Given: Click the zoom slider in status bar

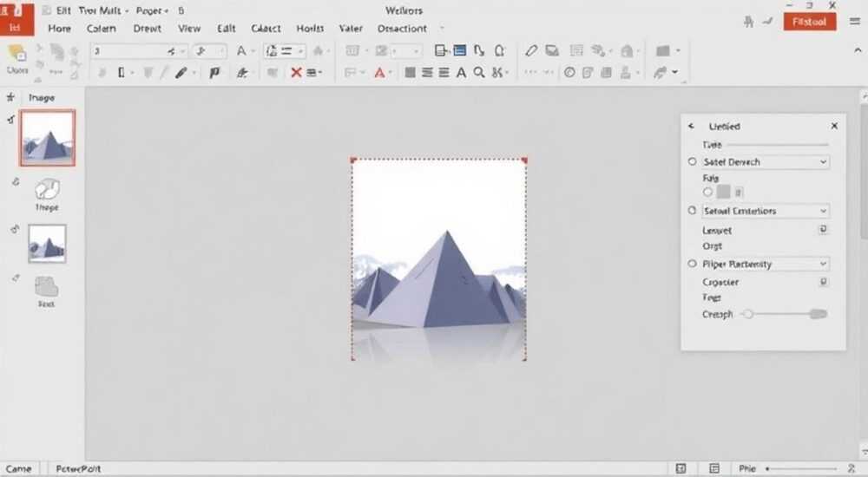Looking at the screenshot, I should click(x=801, y=468).
